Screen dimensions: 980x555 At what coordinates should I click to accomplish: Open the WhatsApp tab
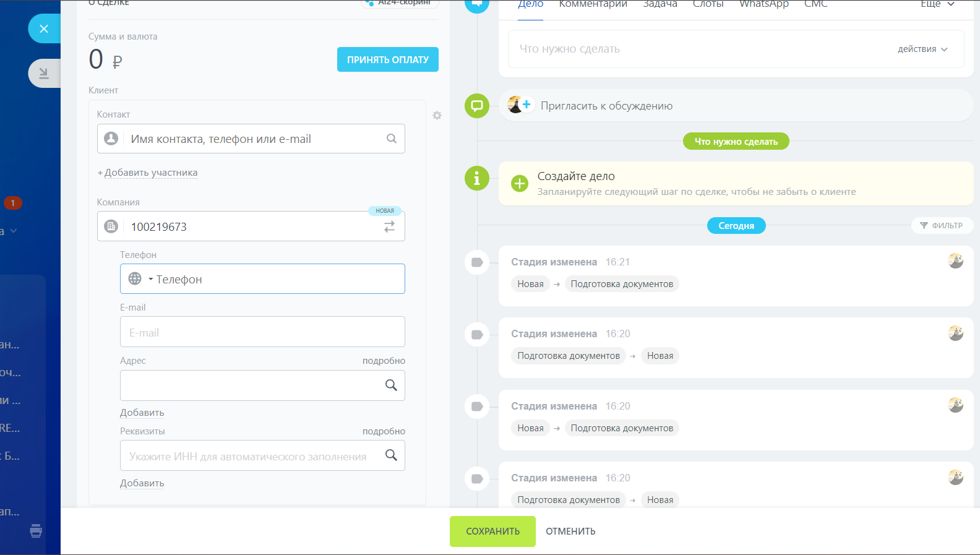pos(763,4)
